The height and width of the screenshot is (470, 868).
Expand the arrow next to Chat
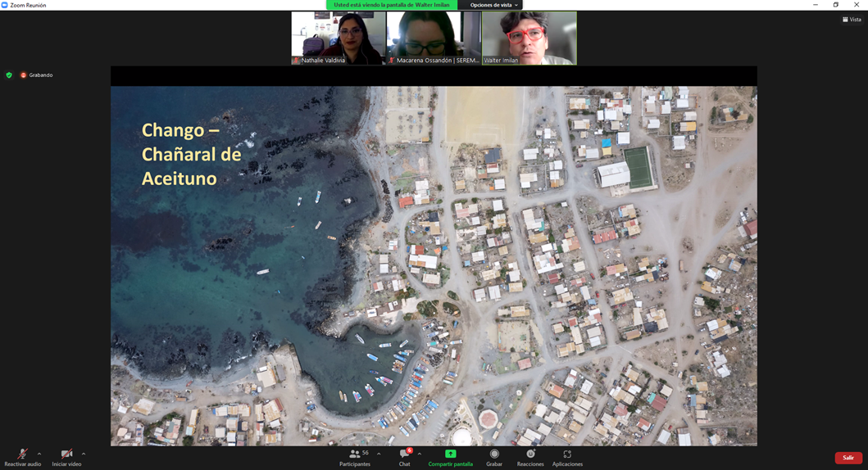[420, 454]
